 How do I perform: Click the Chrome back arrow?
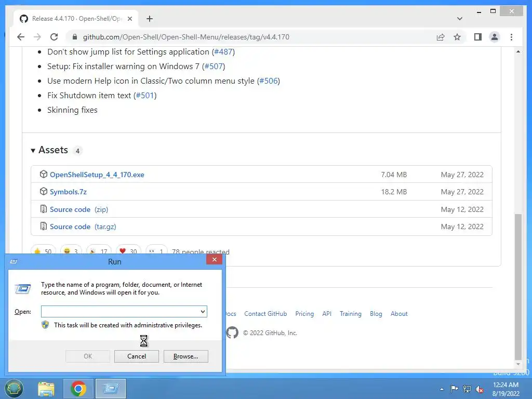pyautogui.click(x=21, y=37)
